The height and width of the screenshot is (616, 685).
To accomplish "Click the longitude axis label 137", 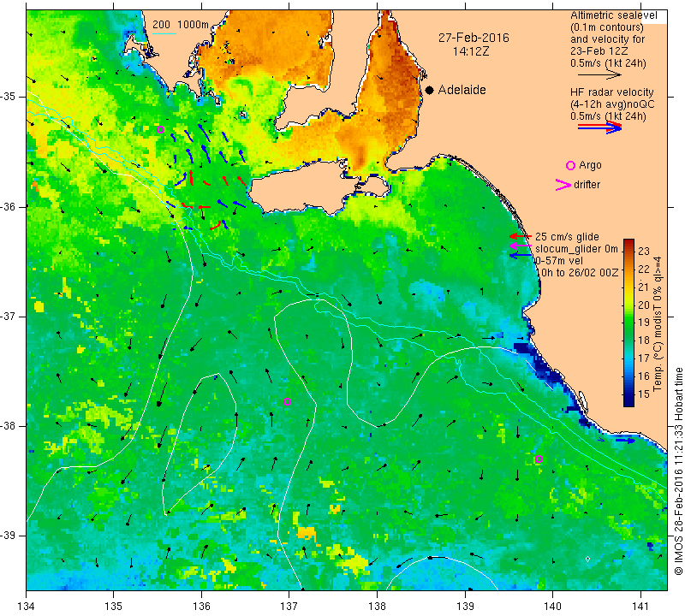I will 289,606.
